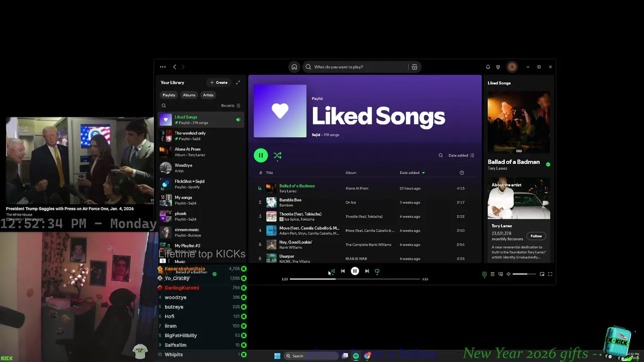Select the Artists filter chip

point(208,95)
